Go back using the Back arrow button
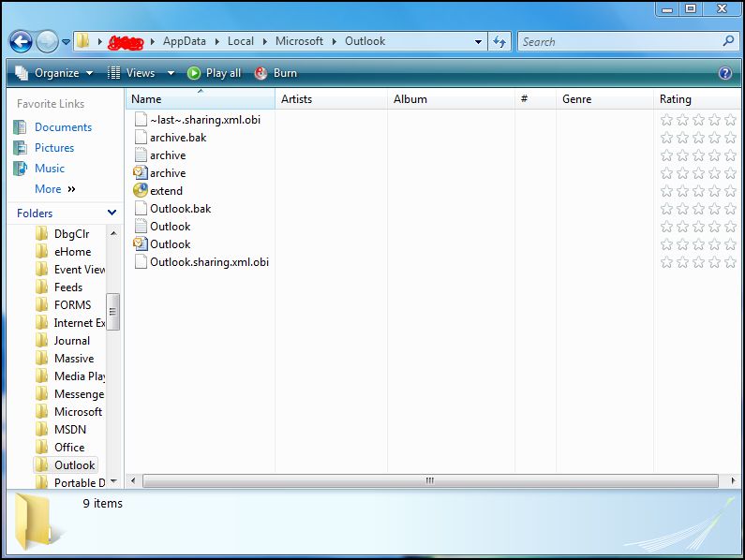The width and height of the screenshot is (745, 560). (21, 42)
